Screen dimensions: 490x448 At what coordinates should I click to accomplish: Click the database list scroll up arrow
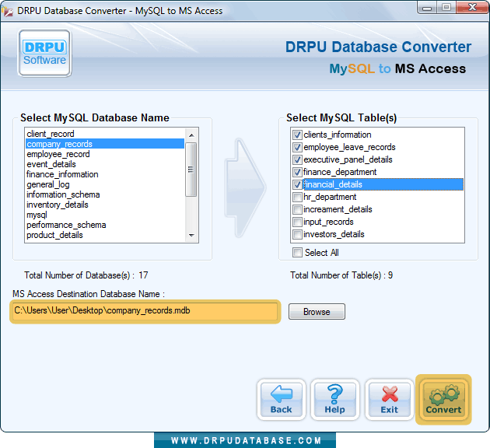[191, 135]
